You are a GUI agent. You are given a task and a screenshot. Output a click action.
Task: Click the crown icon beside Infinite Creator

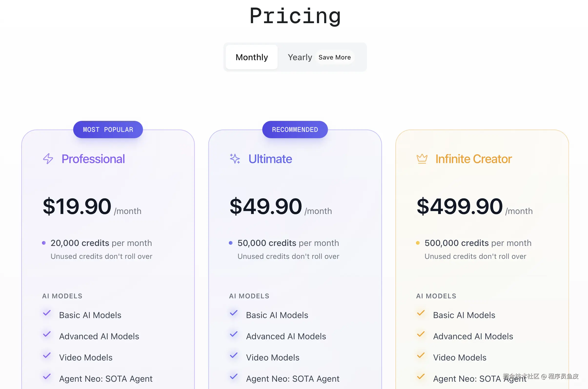click(x=422, y=159)
